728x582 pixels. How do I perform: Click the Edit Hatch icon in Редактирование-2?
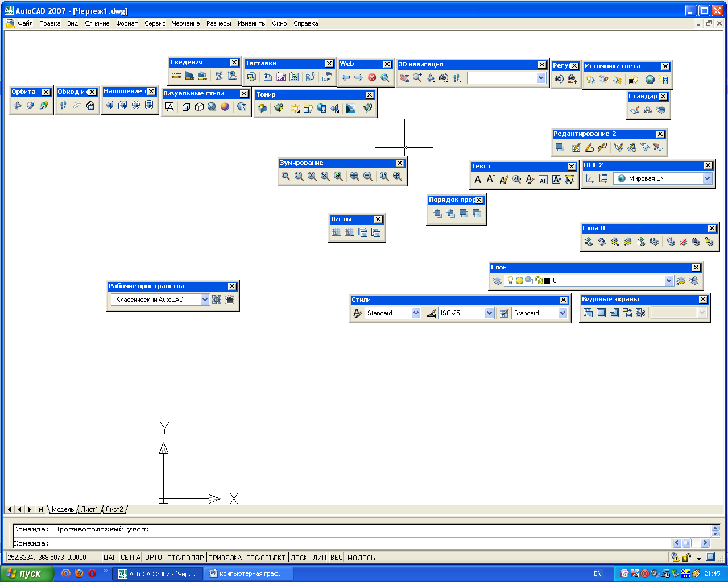(x=576, y=147)
